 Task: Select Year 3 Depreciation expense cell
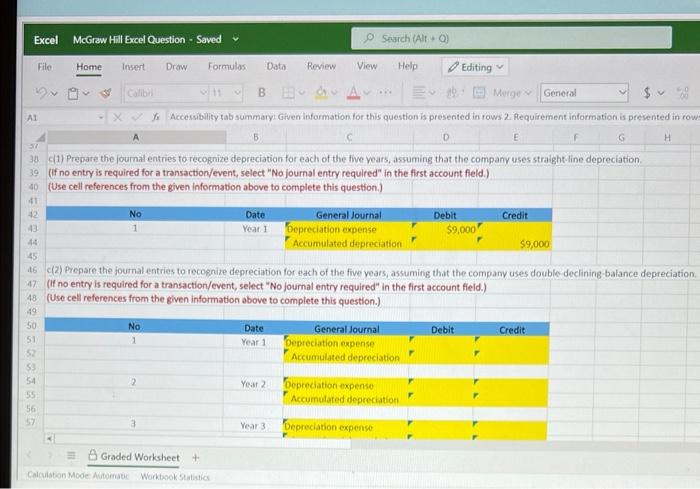[345, 427]
